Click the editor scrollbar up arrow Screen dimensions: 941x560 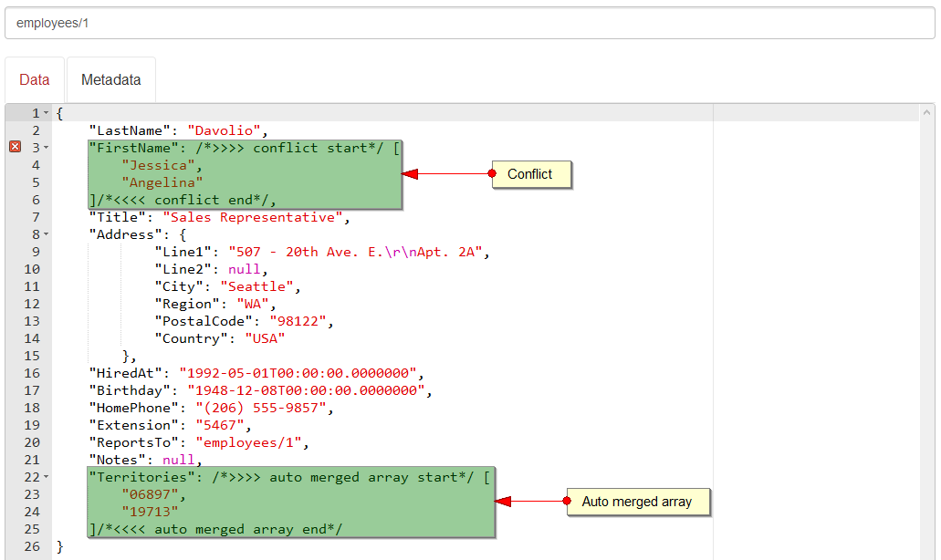[926, 112]
